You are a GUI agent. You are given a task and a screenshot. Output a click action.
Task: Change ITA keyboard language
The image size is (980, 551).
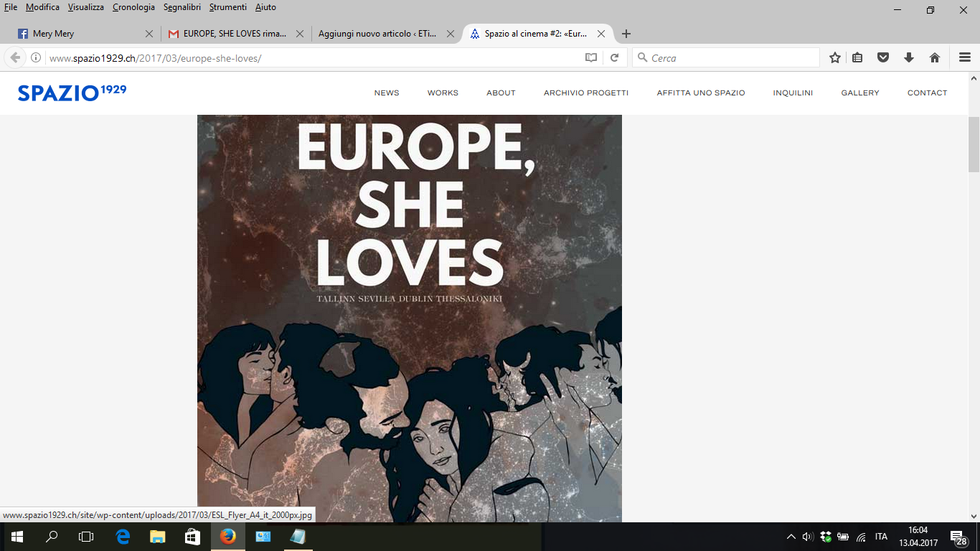pos(881,537)
